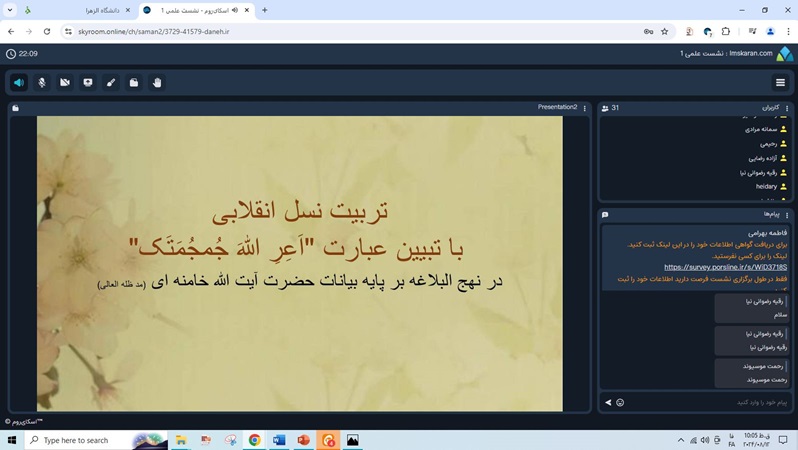Click the chat message سلام

(x=781, y=315)
